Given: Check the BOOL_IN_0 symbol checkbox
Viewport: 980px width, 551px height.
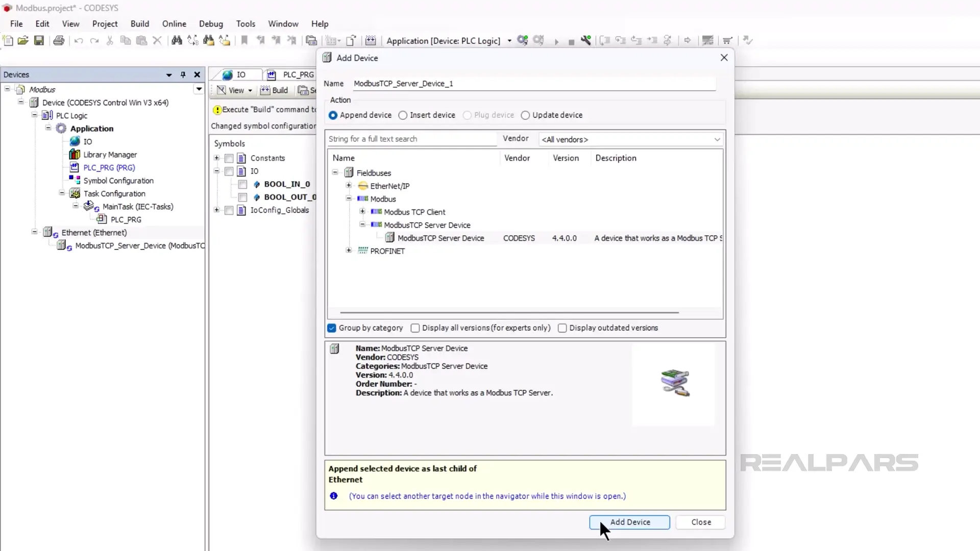Looking at the screenshot, I should (x=242, y=184).
